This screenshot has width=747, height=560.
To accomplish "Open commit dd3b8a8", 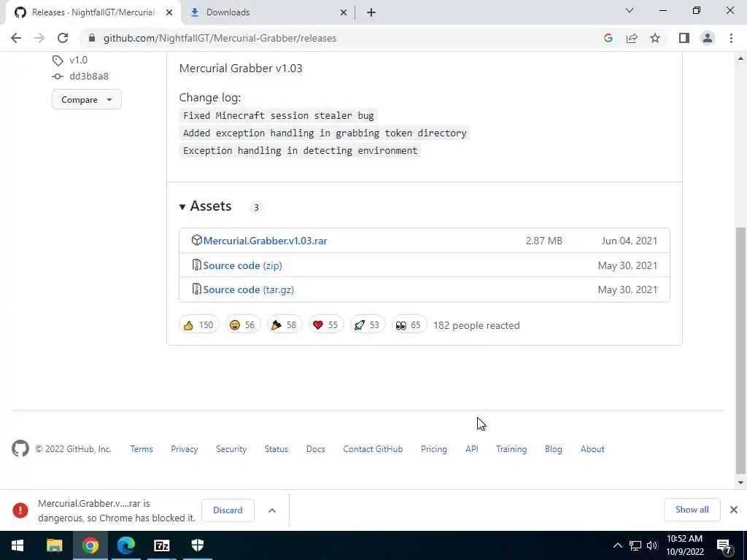I will pos(89,76).
